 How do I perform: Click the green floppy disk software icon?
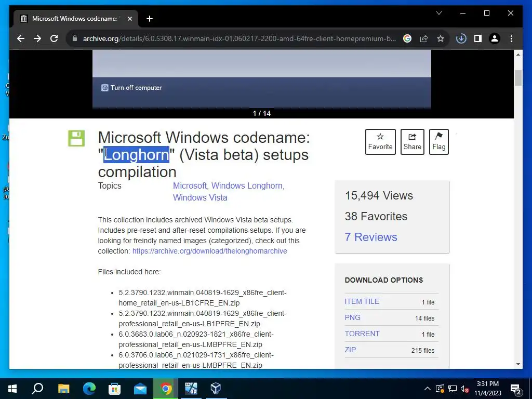tap(76, 138)
